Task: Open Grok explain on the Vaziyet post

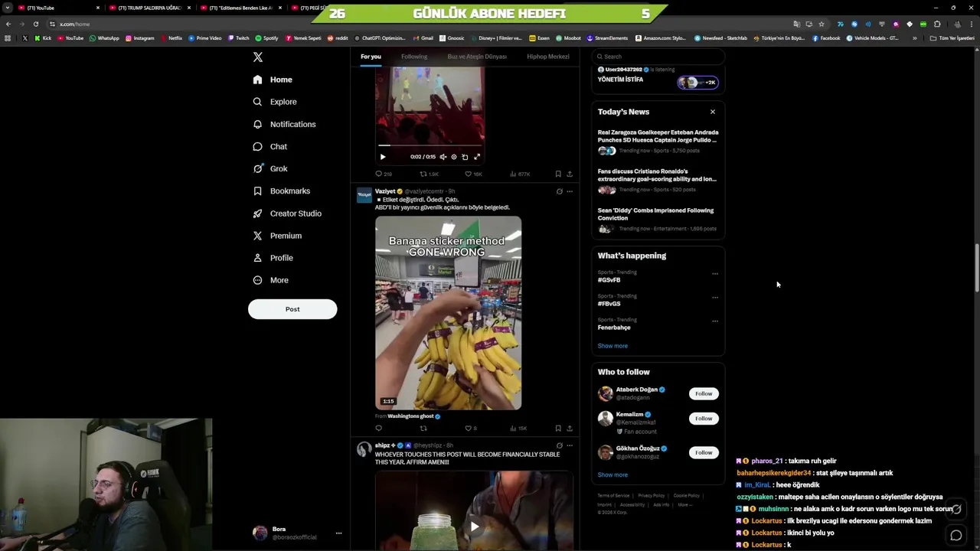Action: (x=559, y=191)
